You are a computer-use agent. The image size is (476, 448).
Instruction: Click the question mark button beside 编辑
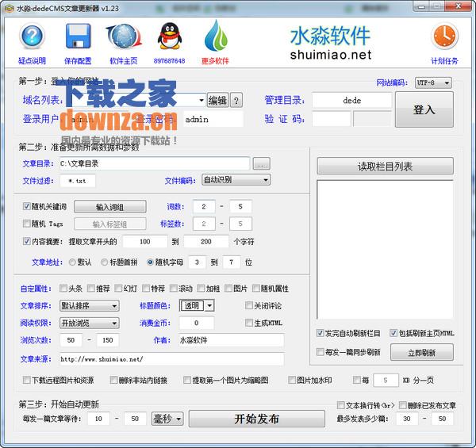click(x=236, y=100)
